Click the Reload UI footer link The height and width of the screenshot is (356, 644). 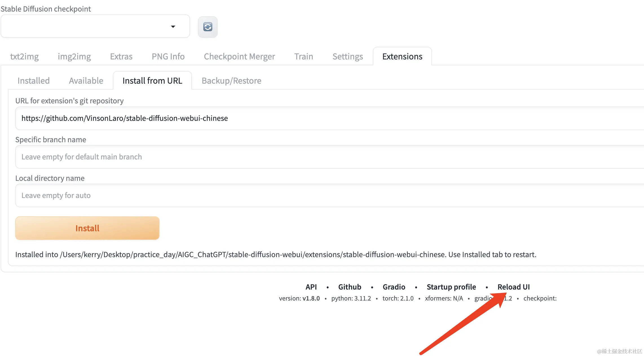point(513,287)
